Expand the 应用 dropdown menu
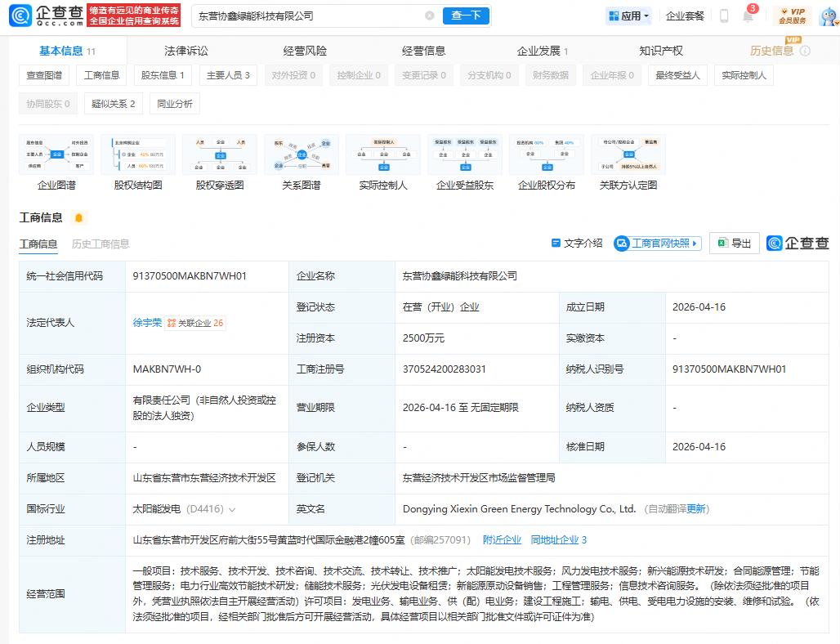Screen dimensions: 840x644 click(x=628, y=16)
